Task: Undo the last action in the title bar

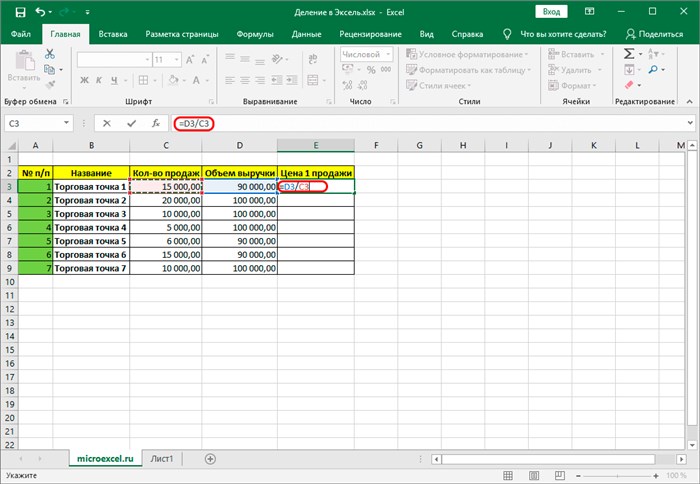Action: point(40,12)
